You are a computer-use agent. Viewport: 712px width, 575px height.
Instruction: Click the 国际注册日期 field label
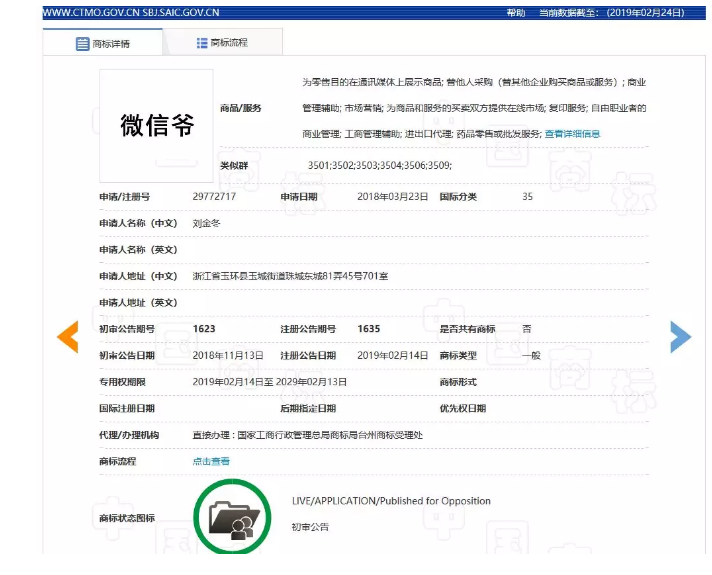[x=127, y=408]
